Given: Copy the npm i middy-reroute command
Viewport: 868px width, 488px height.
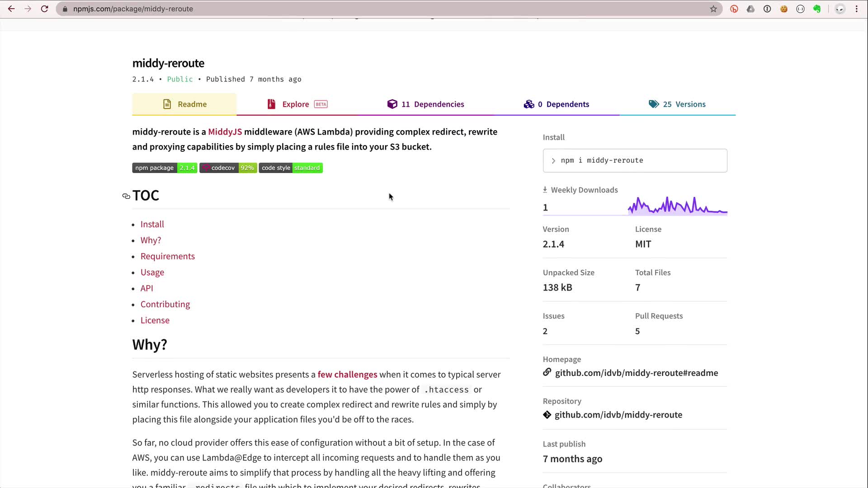Looking at the screenshot, I should tap(635, 160).
